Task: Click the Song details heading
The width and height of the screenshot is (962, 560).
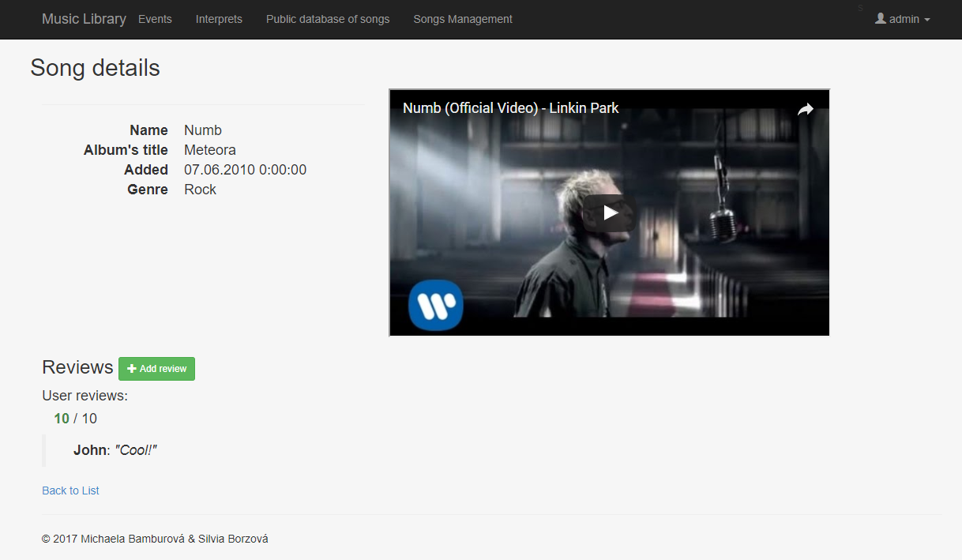Action: point(95,68)
